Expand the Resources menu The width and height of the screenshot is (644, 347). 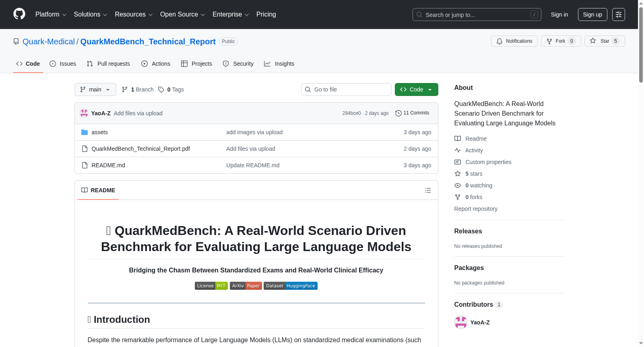point(134,15)
